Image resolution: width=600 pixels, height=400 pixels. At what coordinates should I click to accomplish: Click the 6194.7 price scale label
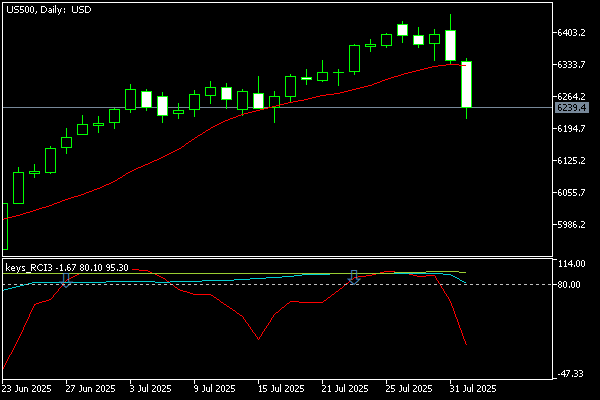coord(571,129)
